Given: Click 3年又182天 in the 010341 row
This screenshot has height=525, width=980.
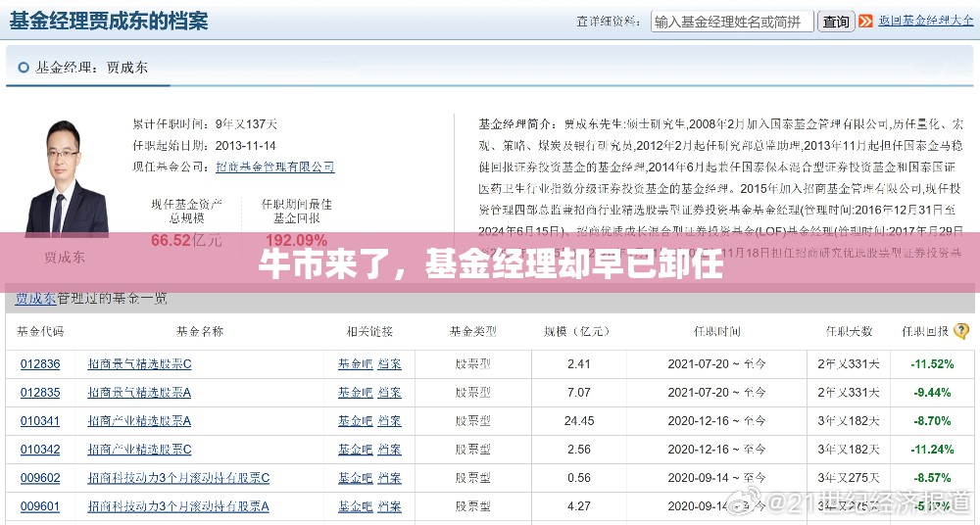Looking at the screenshot, I should pyautogui.click(x=848, y=421).
